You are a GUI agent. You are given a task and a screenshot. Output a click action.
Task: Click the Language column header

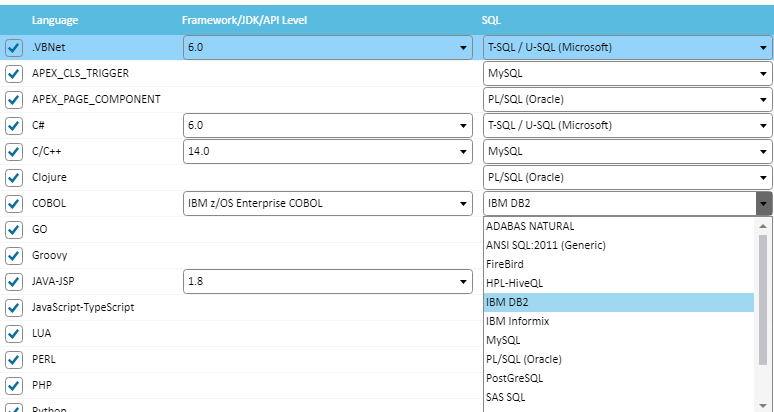[55, 20]
